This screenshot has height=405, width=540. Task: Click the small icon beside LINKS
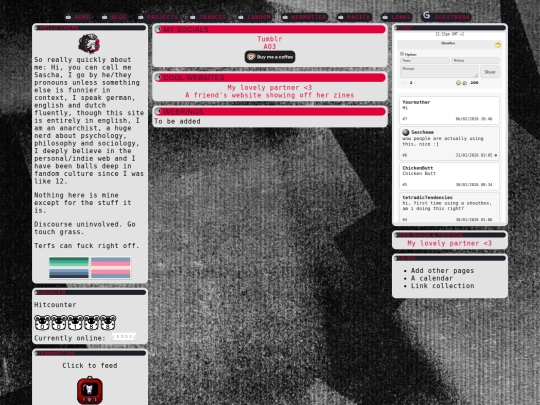(385, 17)
